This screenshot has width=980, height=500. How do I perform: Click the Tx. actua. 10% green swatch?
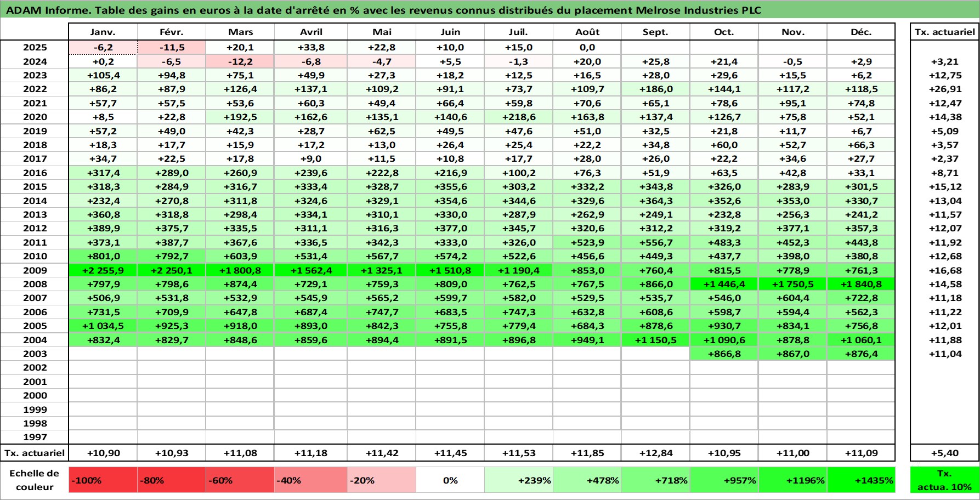click(945, 480)
